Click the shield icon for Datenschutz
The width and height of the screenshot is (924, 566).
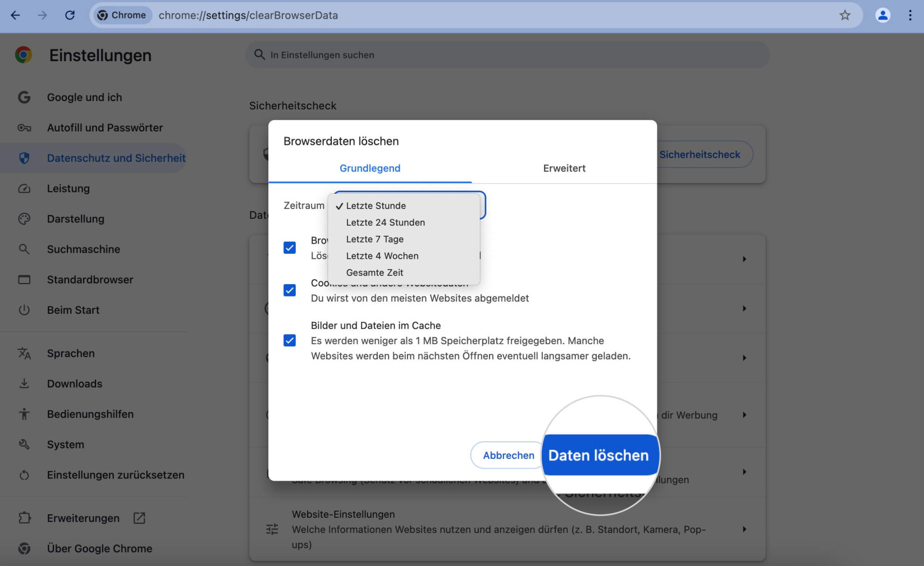tap(24, 158)
